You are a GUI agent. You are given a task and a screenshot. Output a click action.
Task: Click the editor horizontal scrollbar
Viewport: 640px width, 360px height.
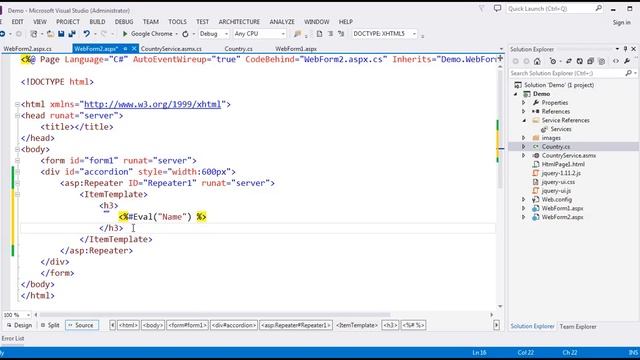[214, 315]
